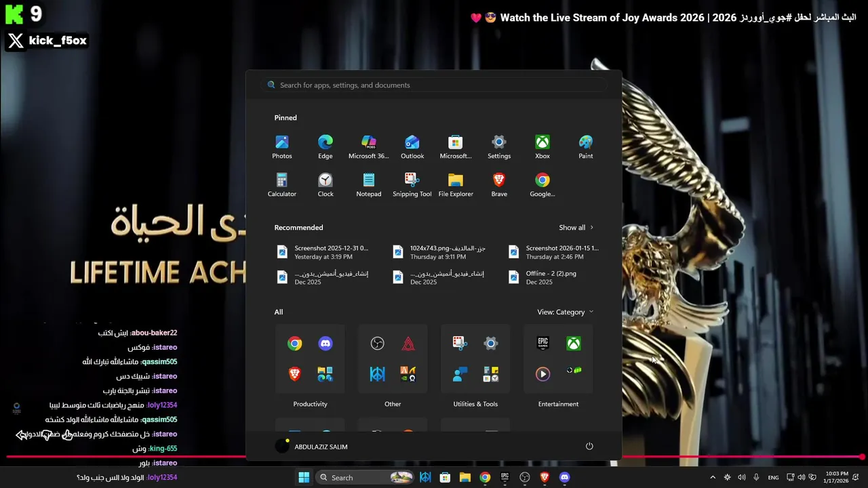Open Brave browser from the taskbar
This screenshot has height=488, width=868.
click(545, 477)
